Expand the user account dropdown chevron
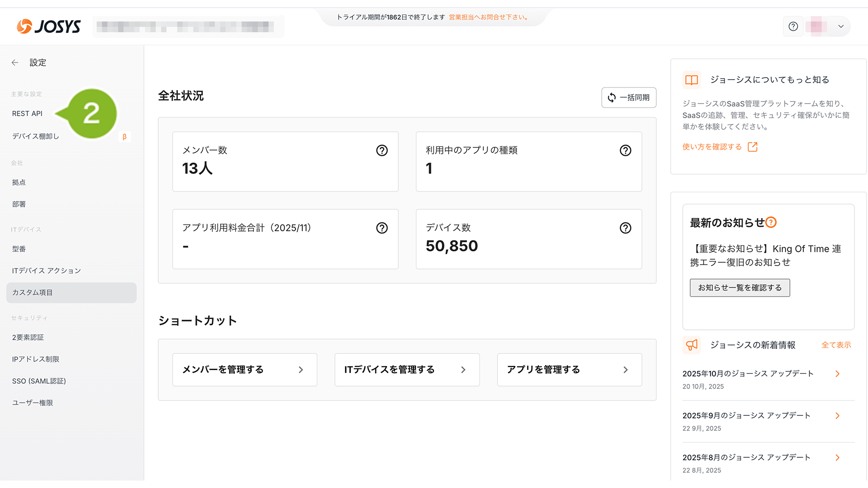The image size is (868, 488). pos(841,26)
